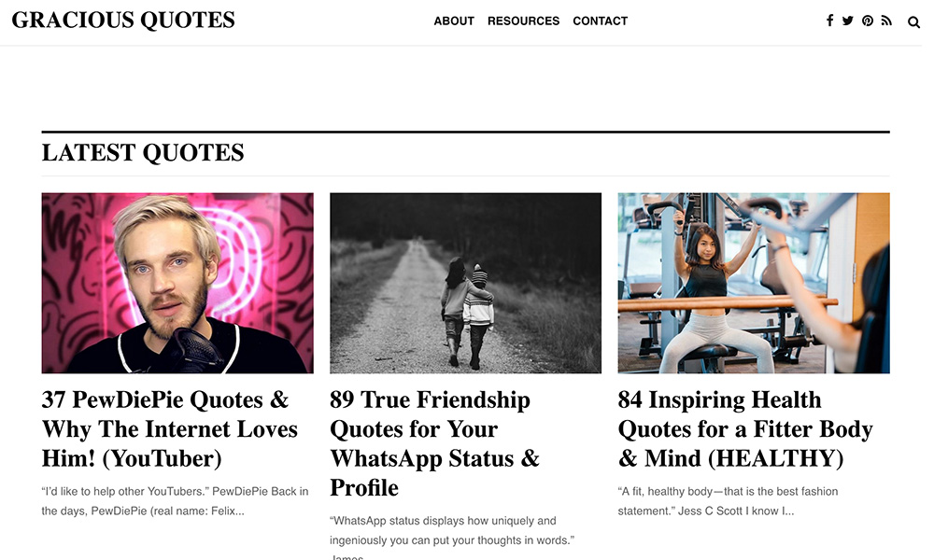Click the WhatsApp status excerpt text
This screenshot has height=560, width=934.
(x=452, y=530)
